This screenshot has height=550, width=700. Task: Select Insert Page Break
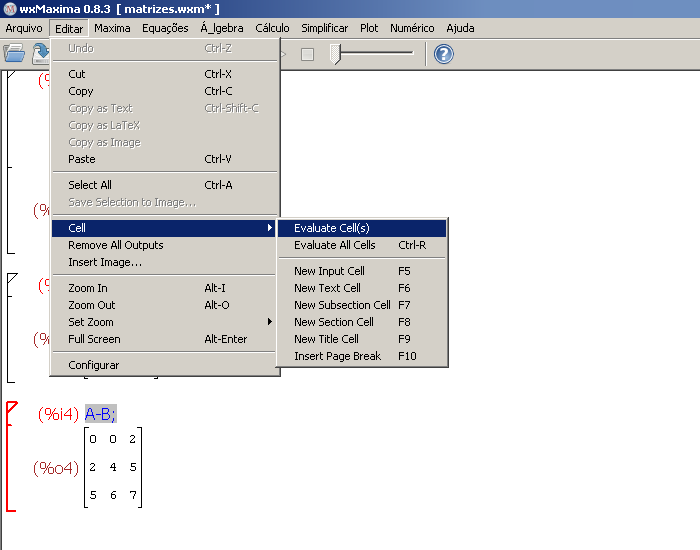click(x=362, y=356)
